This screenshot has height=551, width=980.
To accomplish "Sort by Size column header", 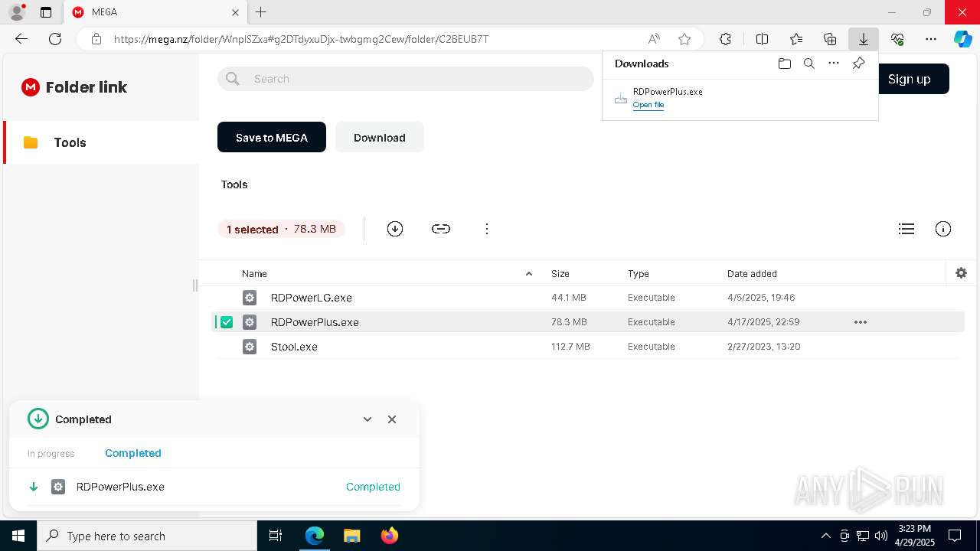I will tap(560, 273).
